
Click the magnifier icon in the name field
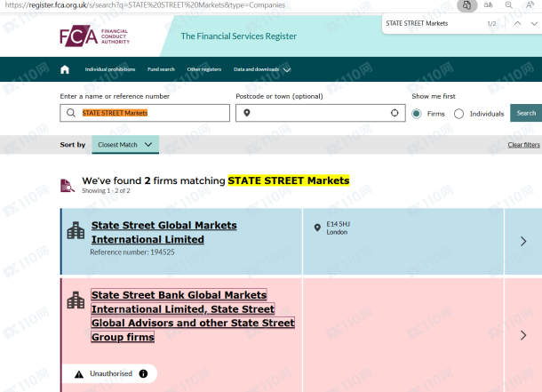pyautogui.click(x=71, y=113)
